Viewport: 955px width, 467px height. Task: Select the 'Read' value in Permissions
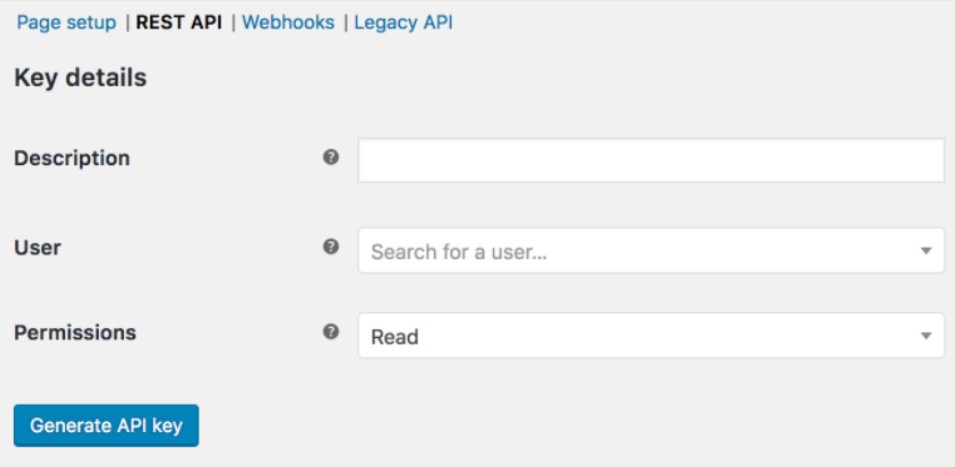[395, 337]
